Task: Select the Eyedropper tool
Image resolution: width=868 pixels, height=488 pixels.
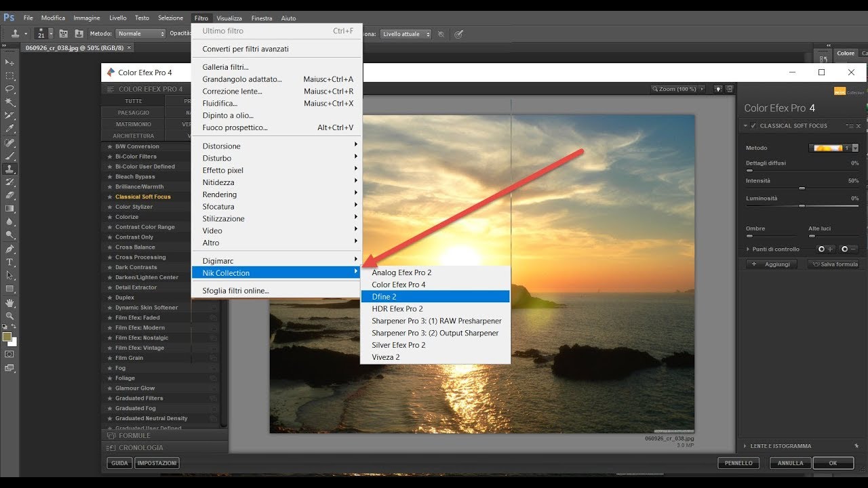Action: (9, 129)
